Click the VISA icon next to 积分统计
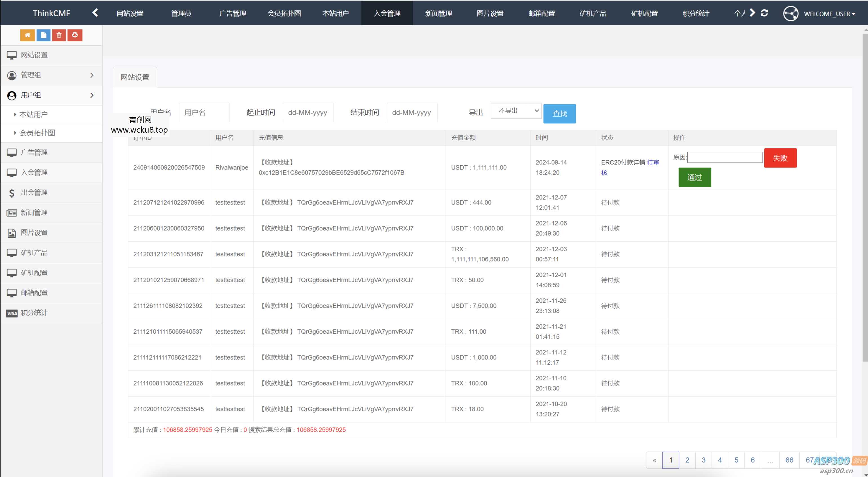868x477 pixels. pyautogui.click(x=12, y=313)
